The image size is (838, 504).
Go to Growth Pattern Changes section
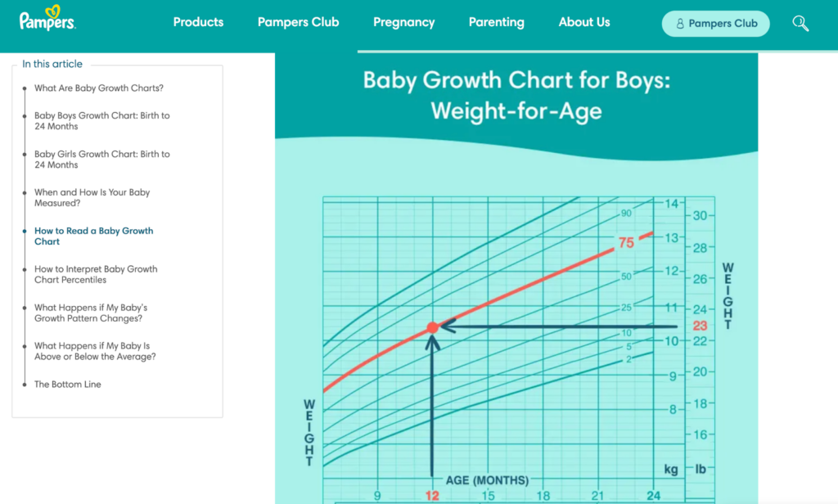[91, 313]
